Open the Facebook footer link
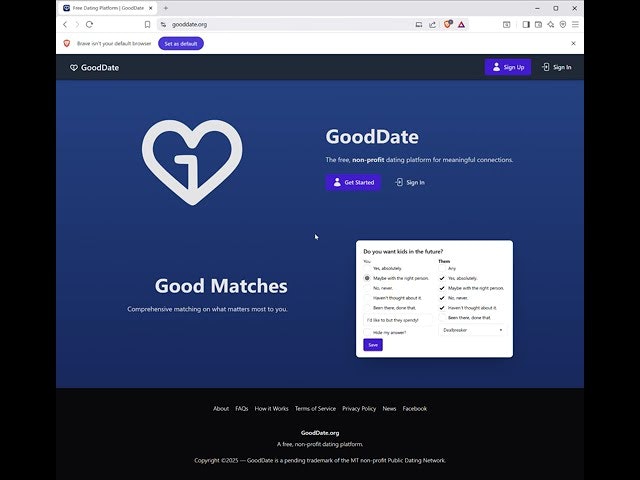This screenshot has height=480, width=640. coord(415,409)
